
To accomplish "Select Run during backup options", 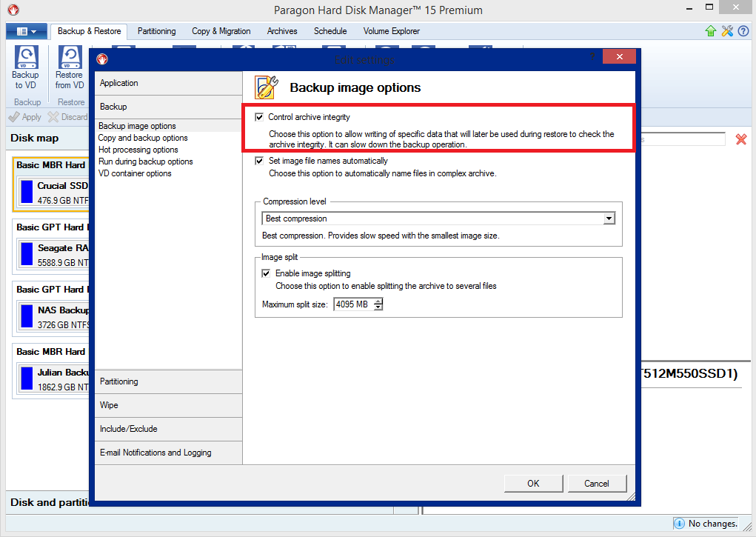I will [146, 161].
